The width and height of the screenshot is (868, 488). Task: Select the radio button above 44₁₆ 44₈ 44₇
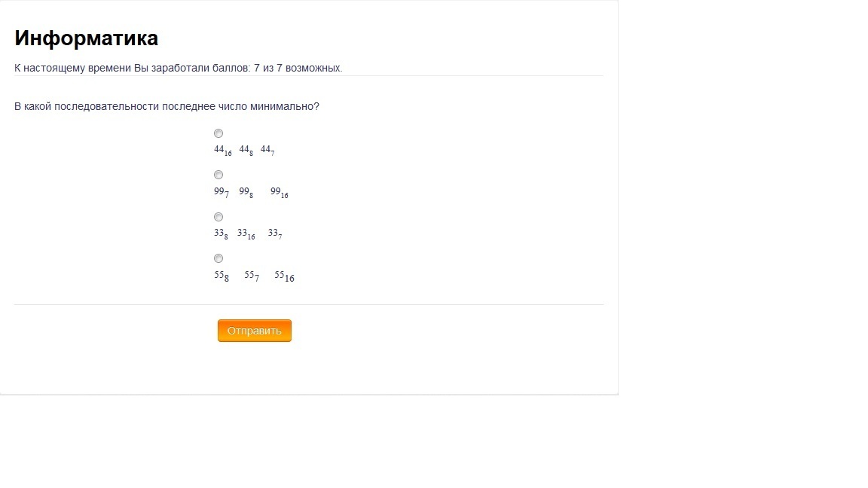pyautogui.click(x=219, y=133)
